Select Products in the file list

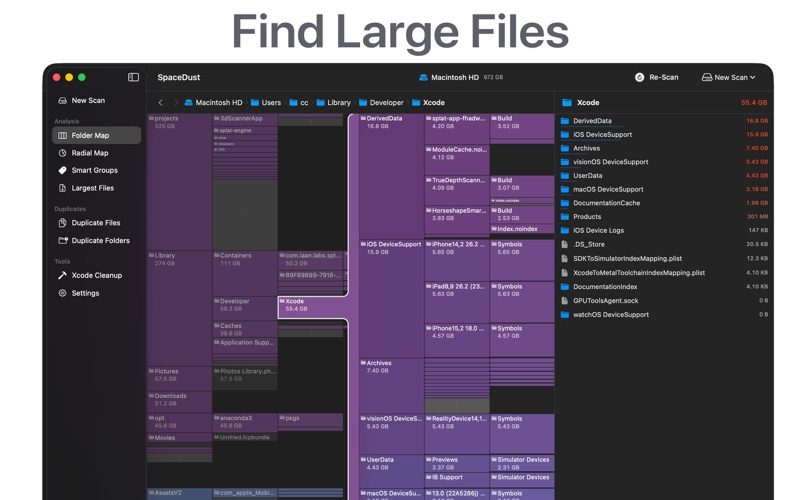(664, 217)
